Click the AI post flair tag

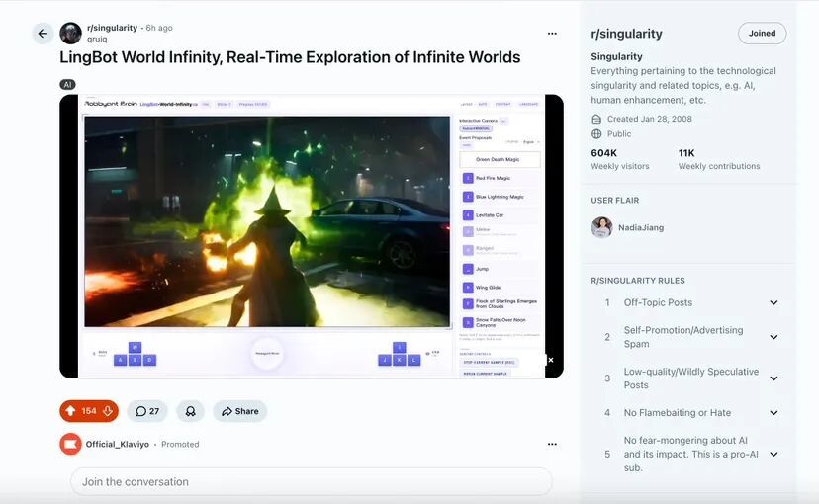67,85
